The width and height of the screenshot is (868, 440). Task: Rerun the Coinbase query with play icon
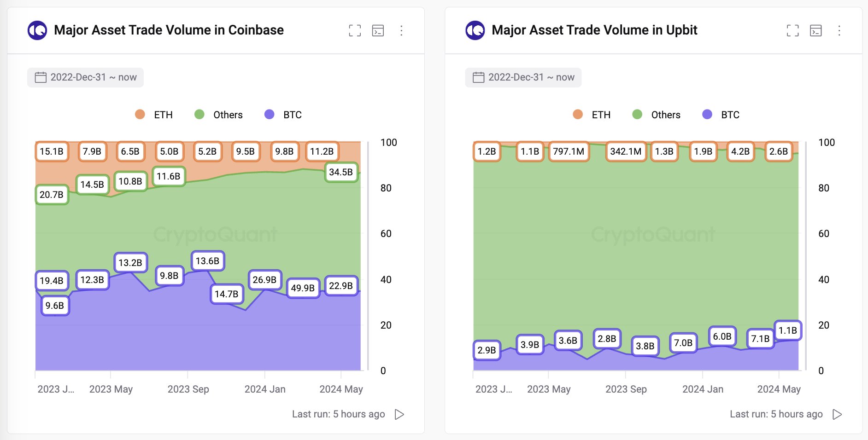click(399, 414)
